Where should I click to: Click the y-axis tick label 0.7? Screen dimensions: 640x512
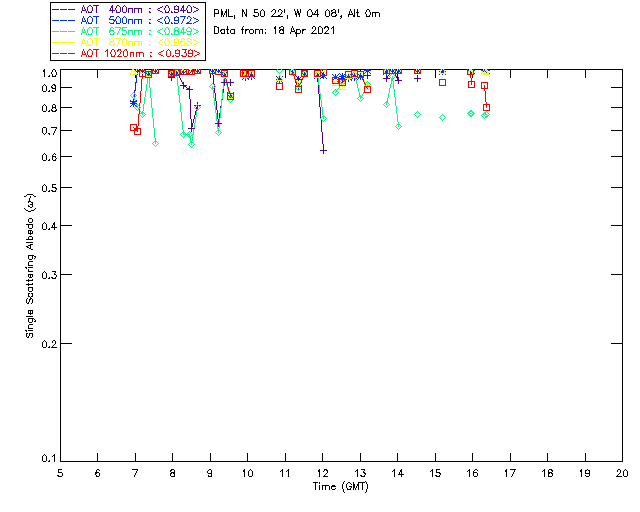[x=49, y=131]
